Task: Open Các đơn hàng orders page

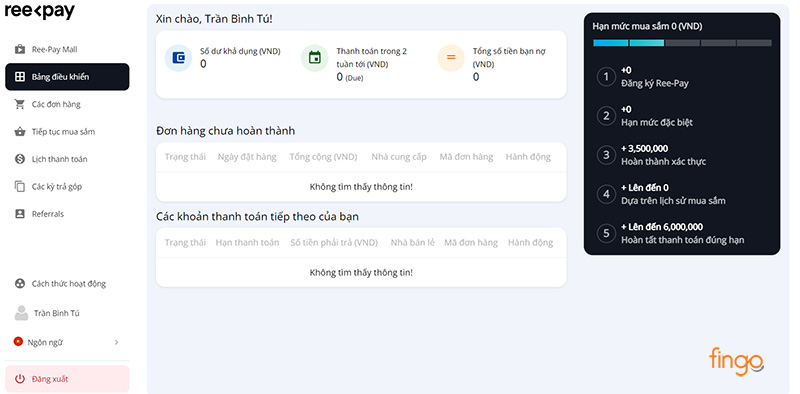Action: tap(67, 104)
